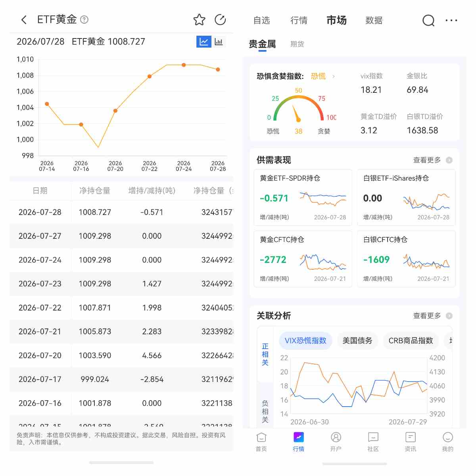The height and width of the screenshot is (476, 476).
Task: Open 查看更多 in 关联分析 section
Action: tap(432, 316)
